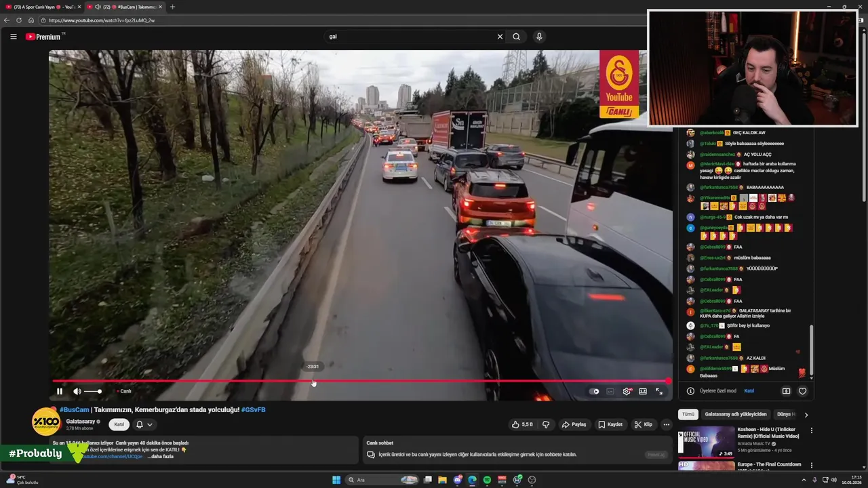Run search with magnifier button

[517, 37]
